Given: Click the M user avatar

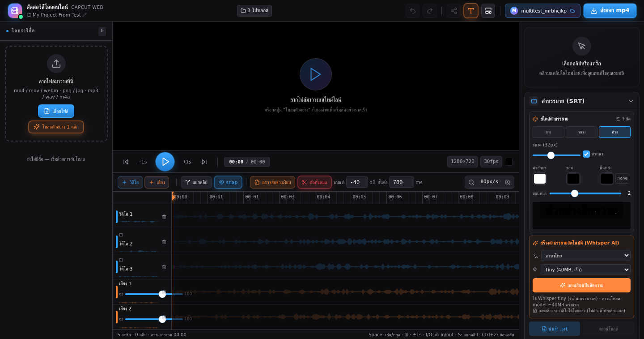Looking at the screenshot, I should tap(514, 11).
